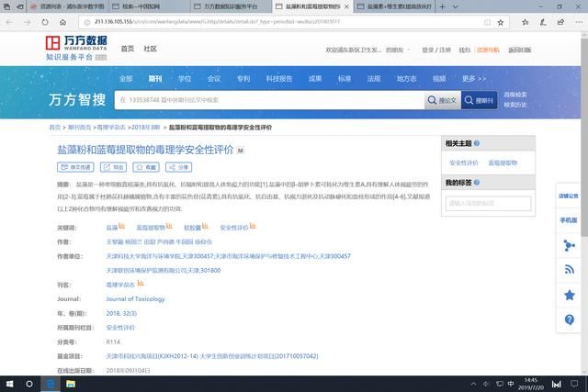
Task: Add this page to favorites
Action: point(501,22)
